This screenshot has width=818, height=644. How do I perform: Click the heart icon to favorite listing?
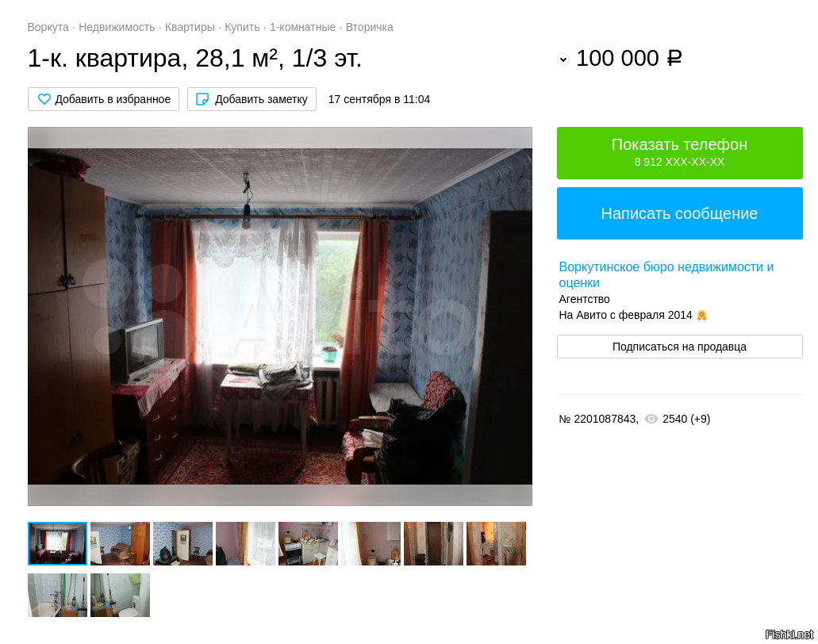coord(44,99)
